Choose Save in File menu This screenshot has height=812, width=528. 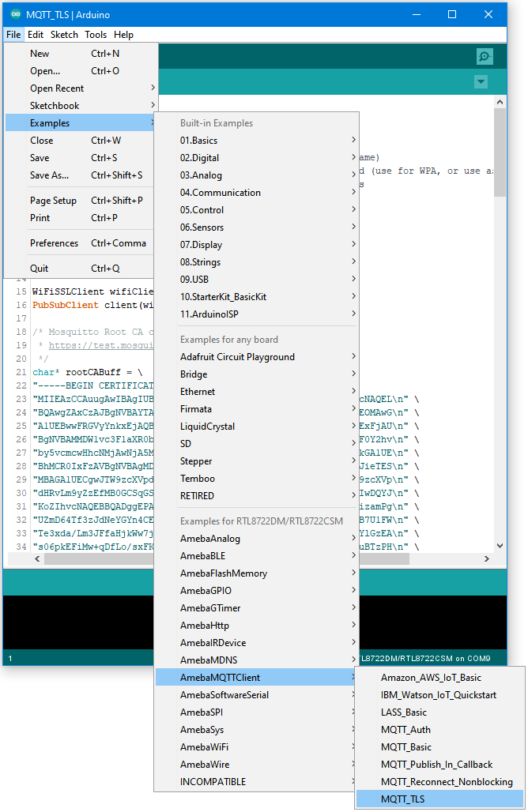pyautogui.click(x=81, y=158)
